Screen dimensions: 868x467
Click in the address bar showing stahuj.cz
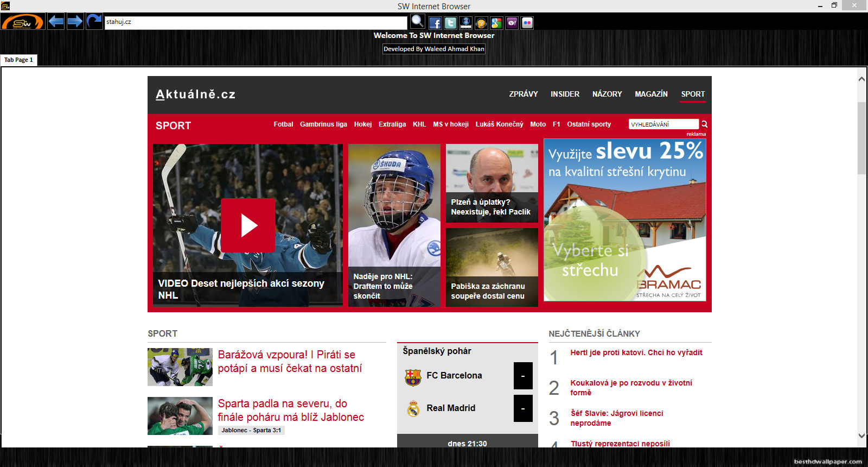(x=256, y=22)
